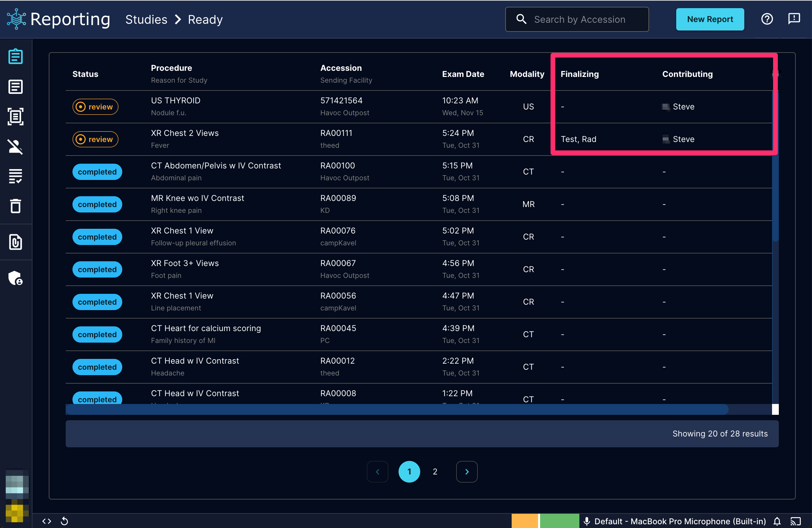Open CT Abdomen/Pelvis w IV Contrast study
Image resolution: width=812 pixels, height=528 pixels.
(216, 166)
